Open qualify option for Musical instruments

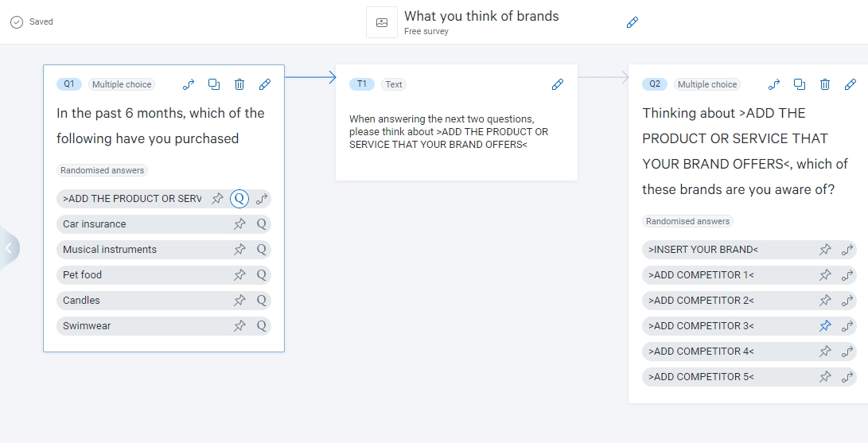tap(261, 250)
